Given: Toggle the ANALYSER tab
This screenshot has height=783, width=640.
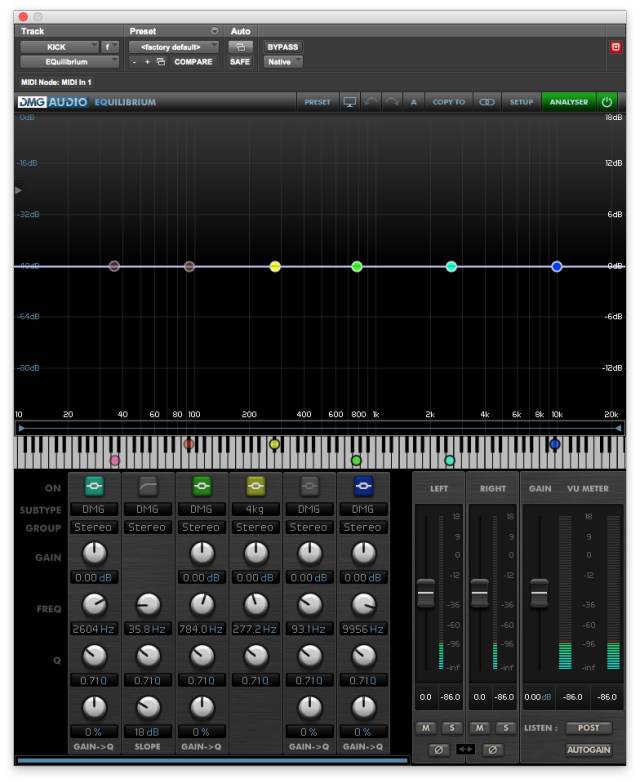Looking at the screenshot, I should point(569,102).
